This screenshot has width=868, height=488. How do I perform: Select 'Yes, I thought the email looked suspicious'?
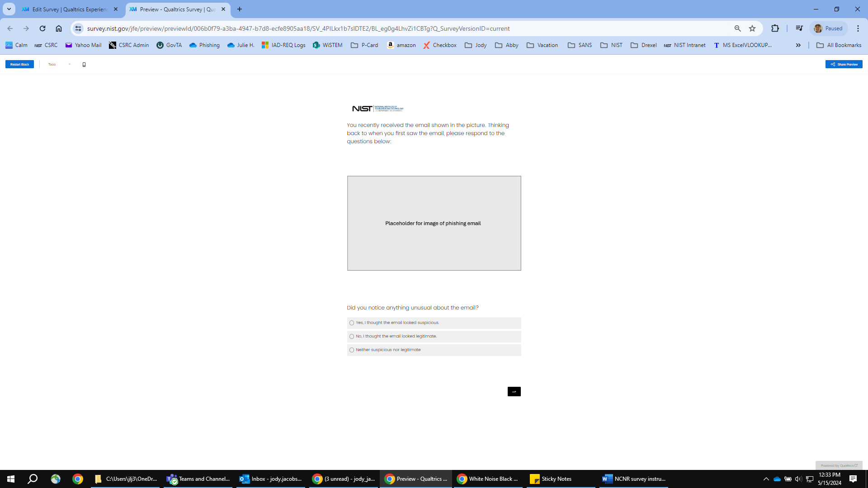pyautogui.click(x=352, y=323)
